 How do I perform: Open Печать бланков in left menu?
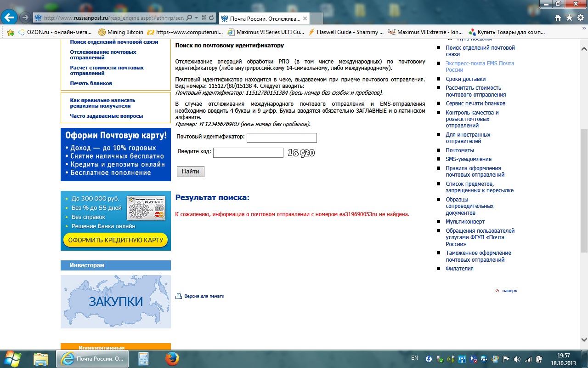pyautogui.click(x=91, y=83)
